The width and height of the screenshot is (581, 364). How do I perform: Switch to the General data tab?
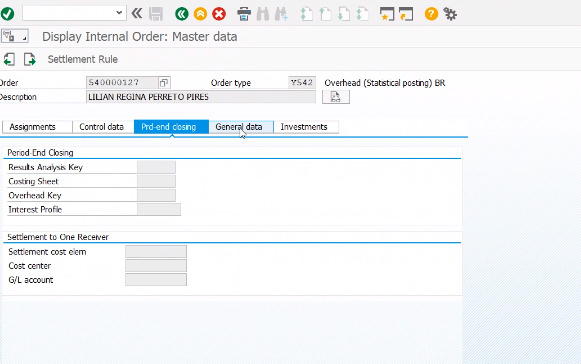pyautogui.click(x=241, y=127)
